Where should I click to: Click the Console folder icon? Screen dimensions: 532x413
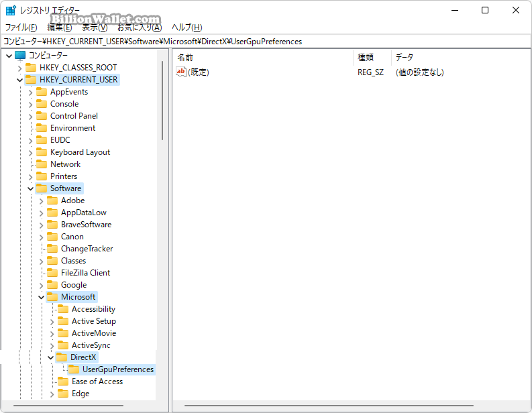42,103
